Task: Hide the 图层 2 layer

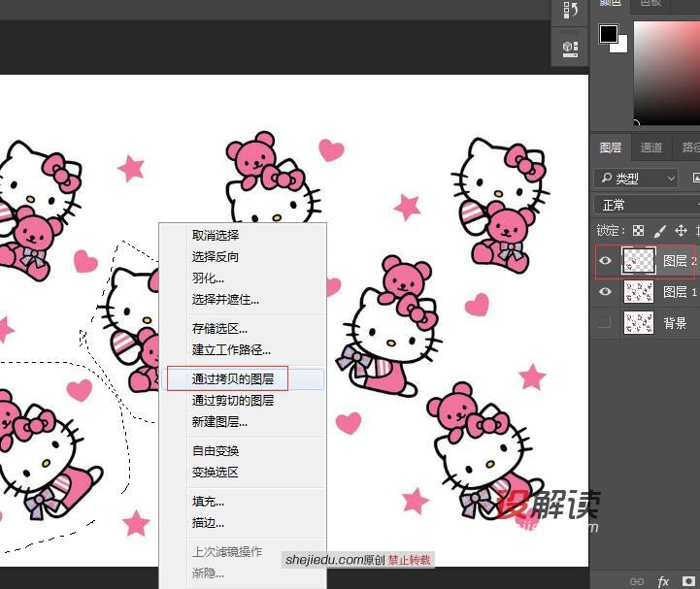Action: [x=606, y=261]
